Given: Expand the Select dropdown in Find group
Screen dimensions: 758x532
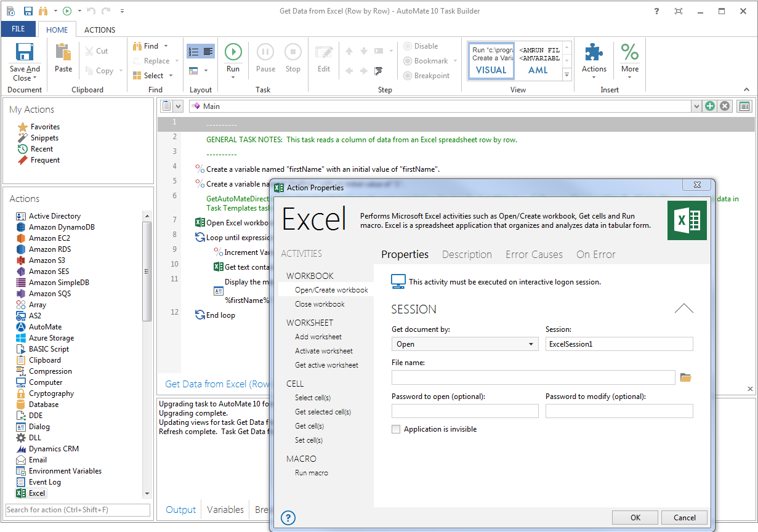Looking at the screenshot, I should [x=171, y=76].
